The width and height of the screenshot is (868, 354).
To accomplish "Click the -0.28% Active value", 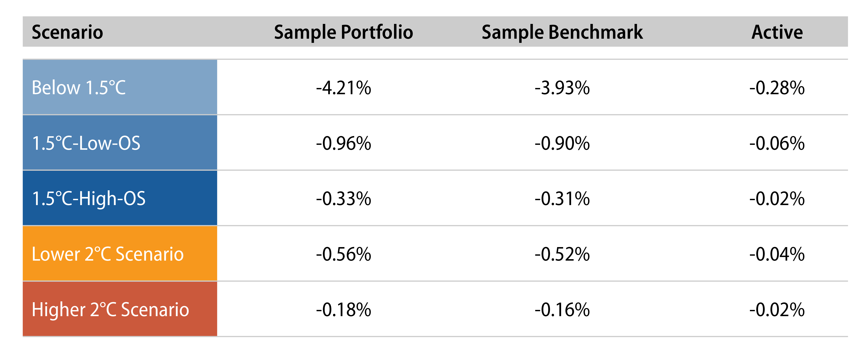I will (x=777, y=88).
